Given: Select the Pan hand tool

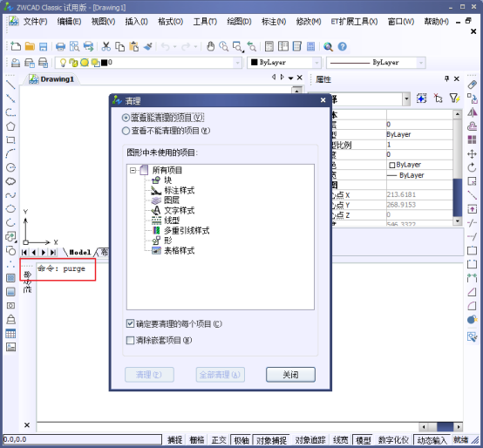Looking at the screenshot, I should [x=210, y=46].
